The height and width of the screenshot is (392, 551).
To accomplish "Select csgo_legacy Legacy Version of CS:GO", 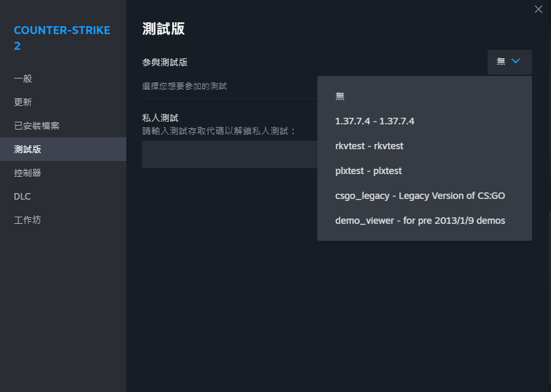I will 414,195.
